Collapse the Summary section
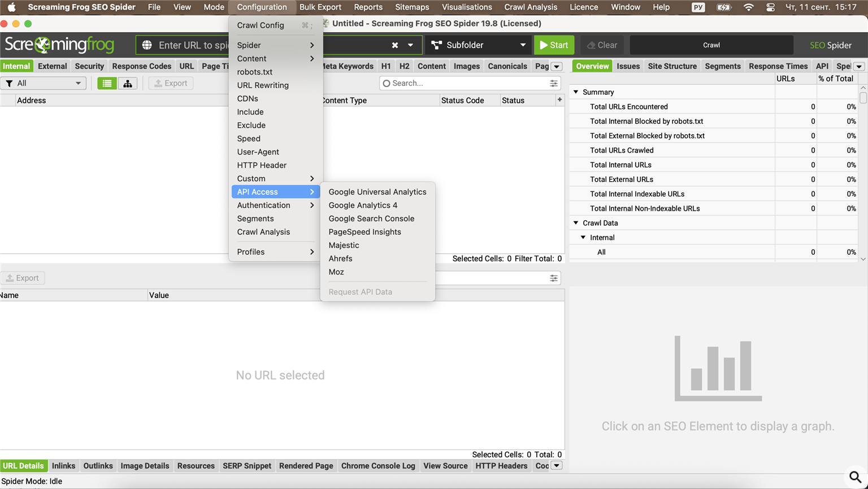 [x=576, y=92]
